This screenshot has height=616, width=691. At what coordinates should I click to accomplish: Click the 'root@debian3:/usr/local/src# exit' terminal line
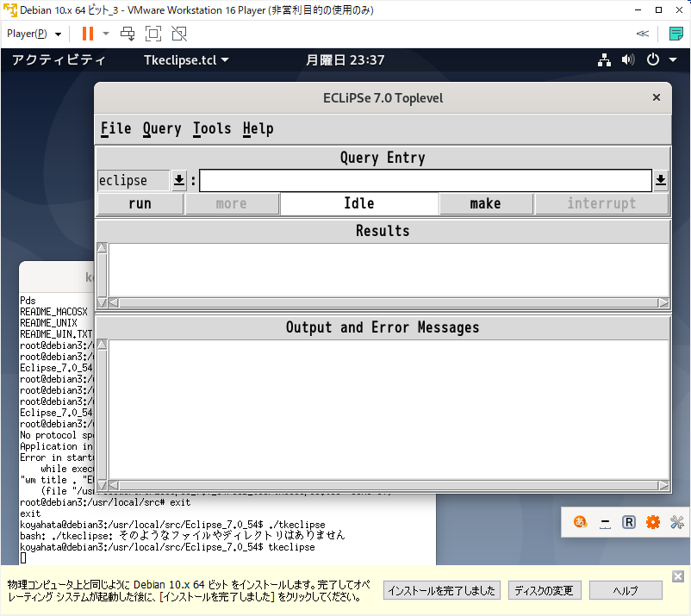[105, 502]
